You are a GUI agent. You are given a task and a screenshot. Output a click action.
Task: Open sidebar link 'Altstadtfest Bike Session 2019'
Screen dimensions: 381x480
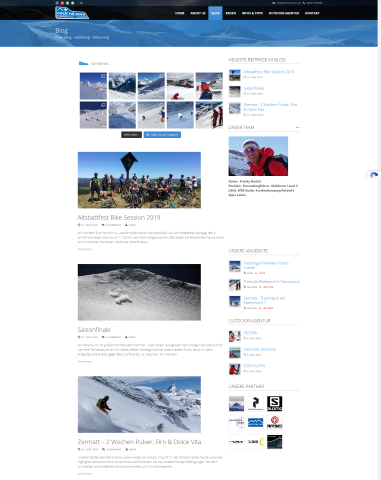[x=269, y=72]
